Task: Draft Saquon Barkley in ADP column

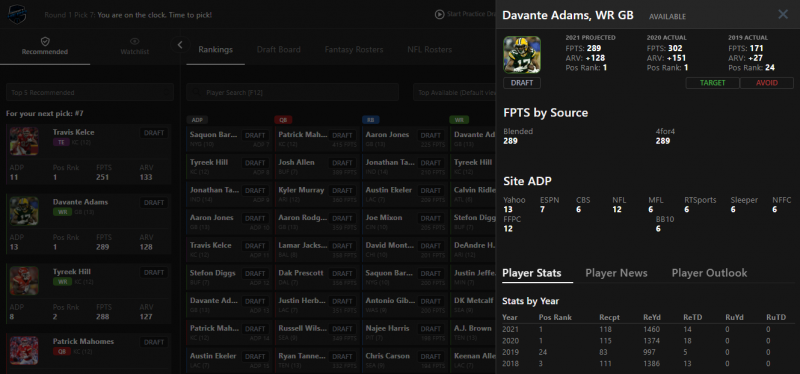Action: click(255, 135)
